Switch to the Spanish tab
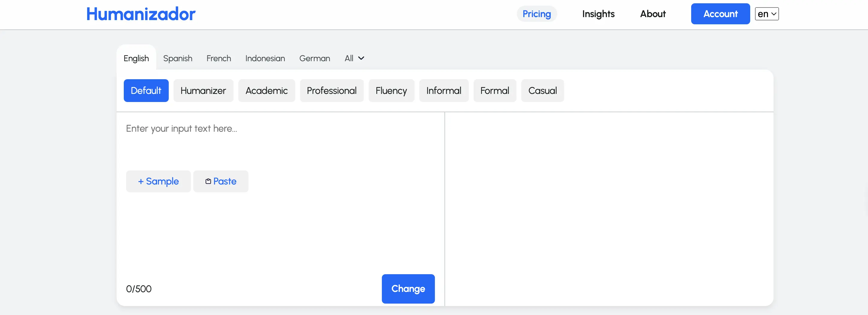The width and height of the screenshot is (868, 315). [177, 58]
